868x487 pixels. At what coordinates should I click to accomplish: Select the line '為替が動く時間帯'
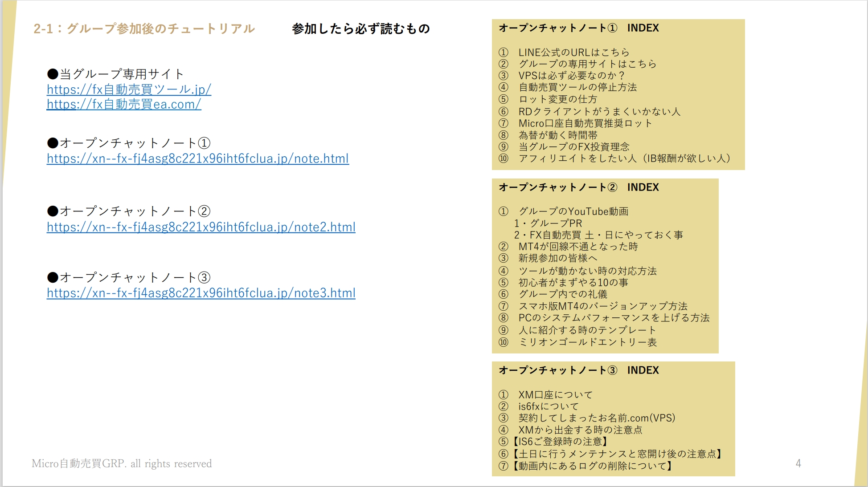tap(558, 135)
